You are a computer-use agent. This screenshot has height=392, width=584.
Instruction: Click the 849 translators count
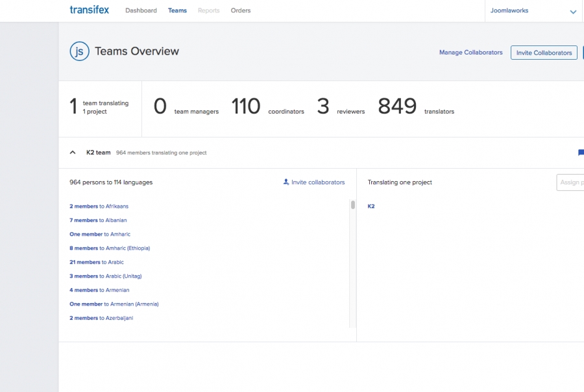click(x=416, y=106)
